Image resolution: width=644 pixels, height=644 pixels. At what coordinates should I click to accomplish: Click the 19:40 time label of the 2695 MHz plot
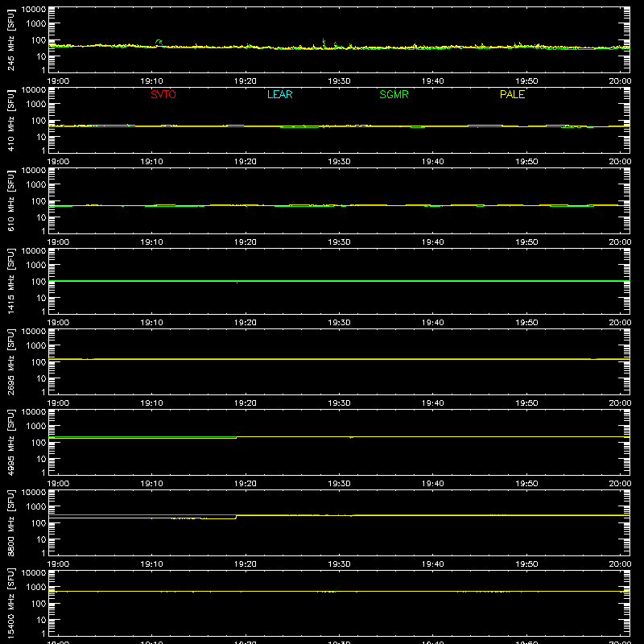[x=433, y=403]
